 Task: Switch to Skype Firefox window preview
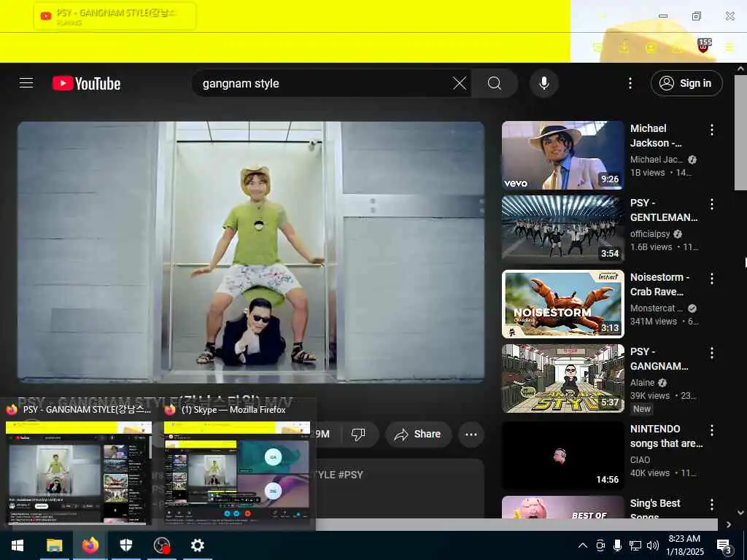pyautogui.click(x=237, y=472)
